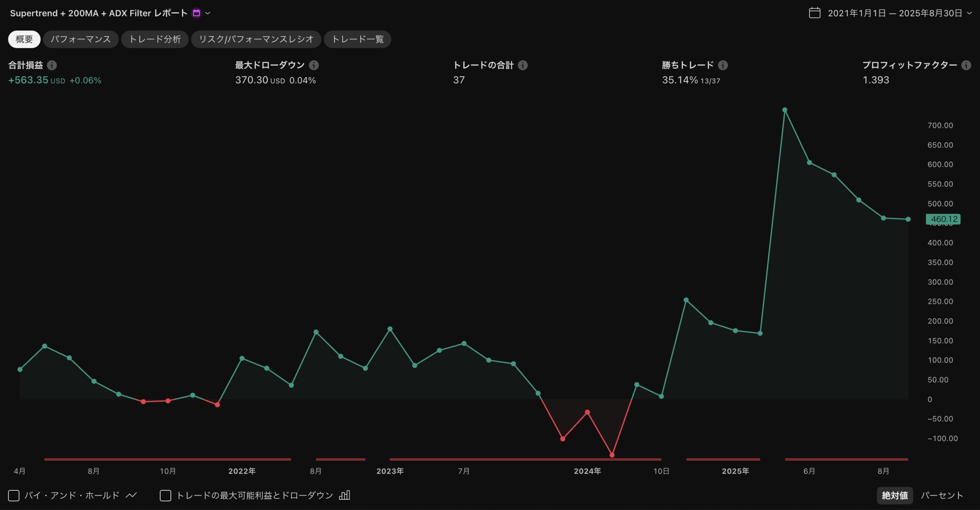Image resolution: width=980 pixels, height=510 pixels.
Task: Go to トレード一覧 tab
Action: 357,39
